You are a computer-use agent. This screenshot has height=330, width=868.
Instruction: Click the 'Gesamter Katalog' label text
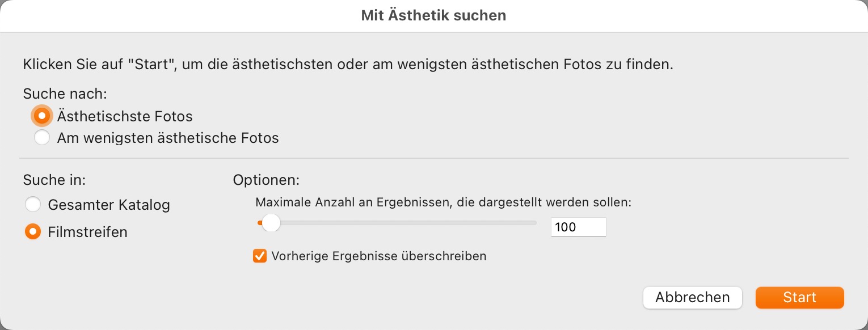pos(109,205)
